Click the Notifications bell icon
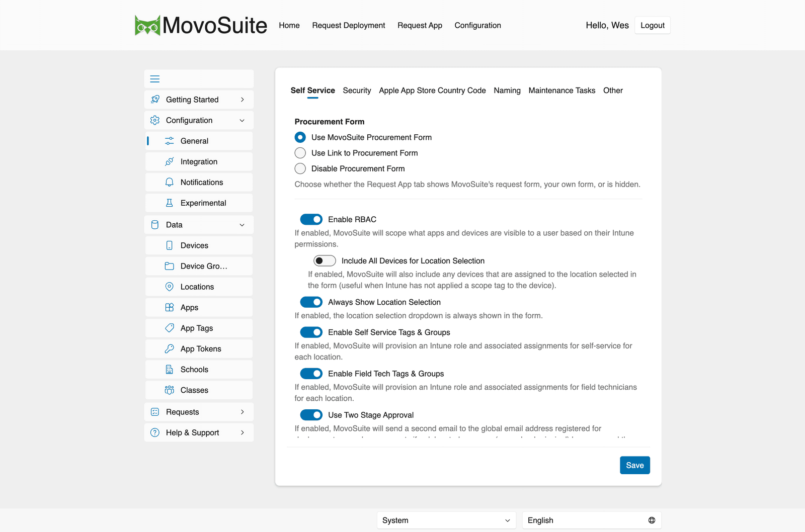This screenshot has width=805, height=532. click(170, 182)
